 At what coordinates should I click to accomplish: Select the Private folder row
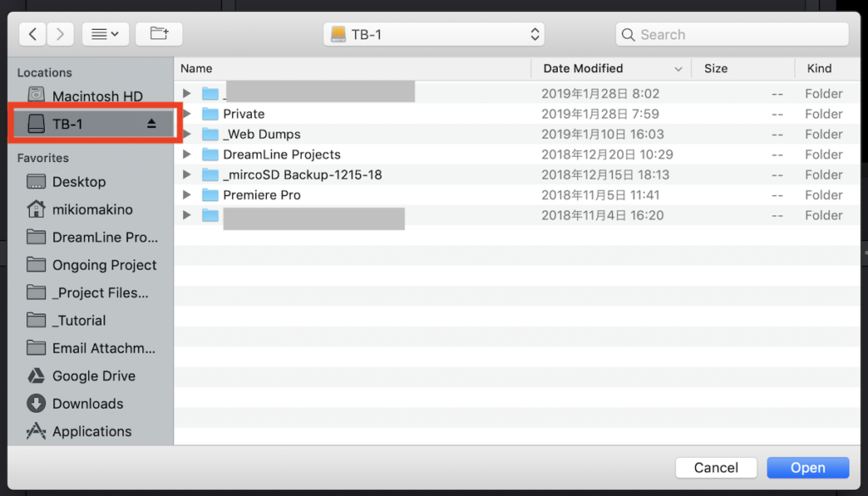[517, 114]
